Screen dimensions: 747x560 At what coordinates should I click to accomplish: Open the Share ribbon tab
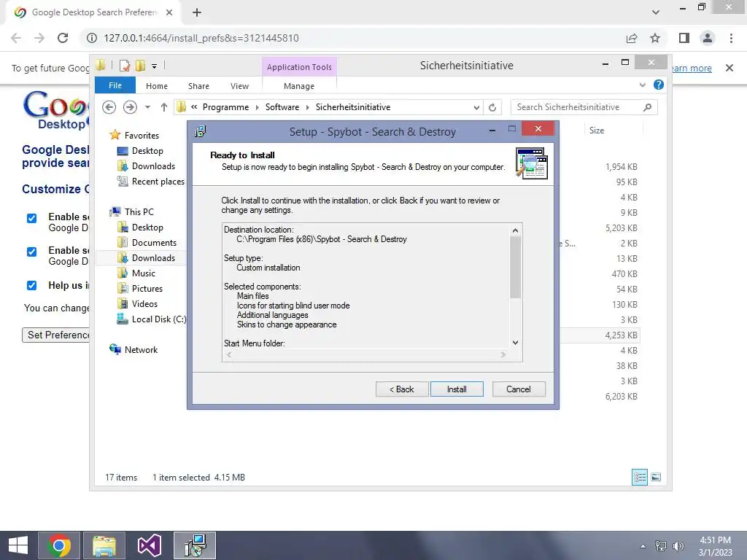coord(198,86)
